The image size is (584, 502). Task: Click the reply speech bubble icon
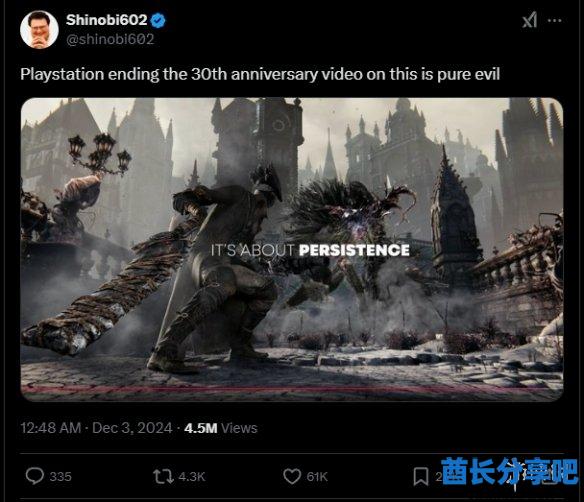pyautogui.click(x=35, y=476)
